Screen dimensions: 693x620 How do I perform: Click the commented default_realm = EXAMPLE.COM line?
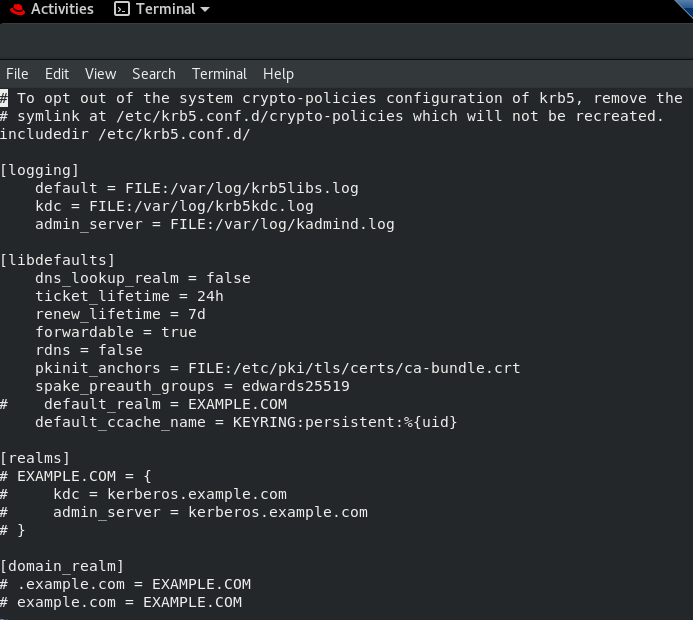(x=165, y=404)
